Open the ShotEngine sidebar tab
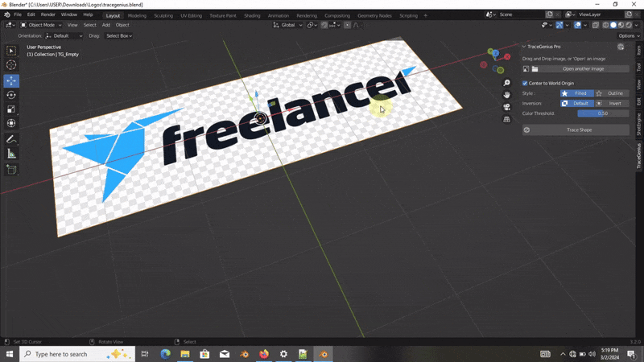 (x=638, y=125)
